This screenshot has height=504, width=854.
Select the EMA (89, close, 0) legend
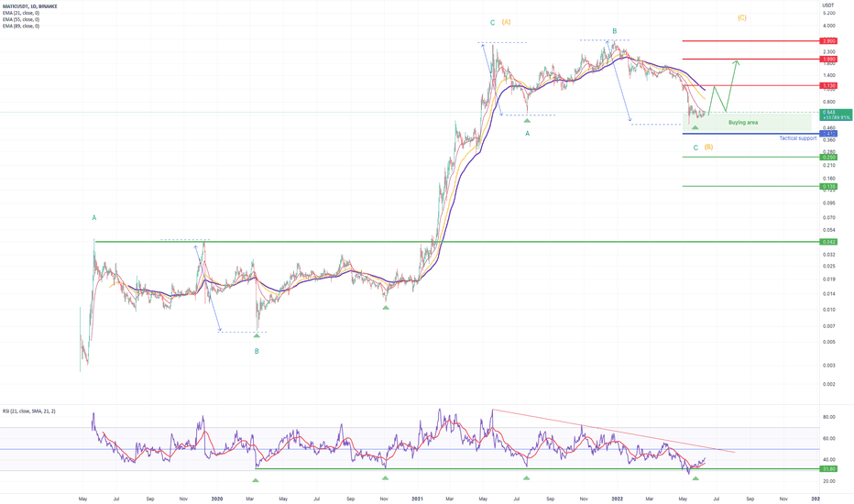(21, 27)
